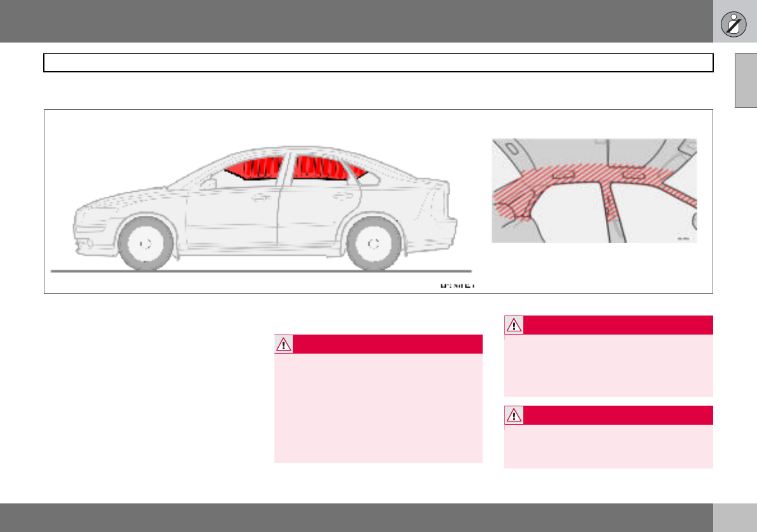
Task: Click the empty bordered title box
Action: coord(378,63)
